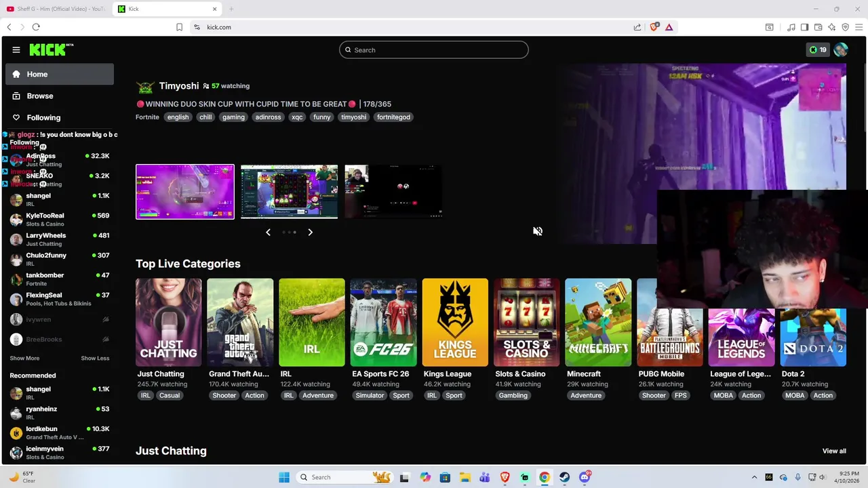Click the Brave Rewards triangle icon
The height and width of the screenshot is (488, 868).
[x=669, y=27]
